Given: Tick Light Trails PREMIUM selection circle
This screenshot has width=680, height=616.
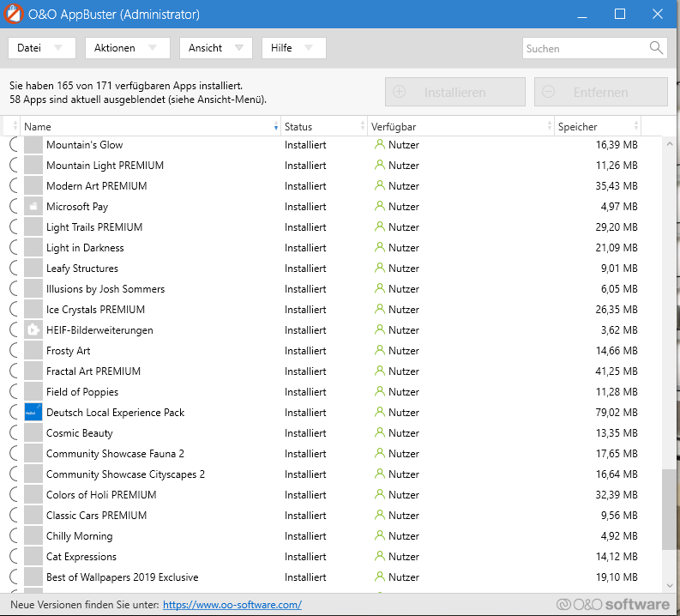Looking at the screenshot, I should click(x=15, y=226).
